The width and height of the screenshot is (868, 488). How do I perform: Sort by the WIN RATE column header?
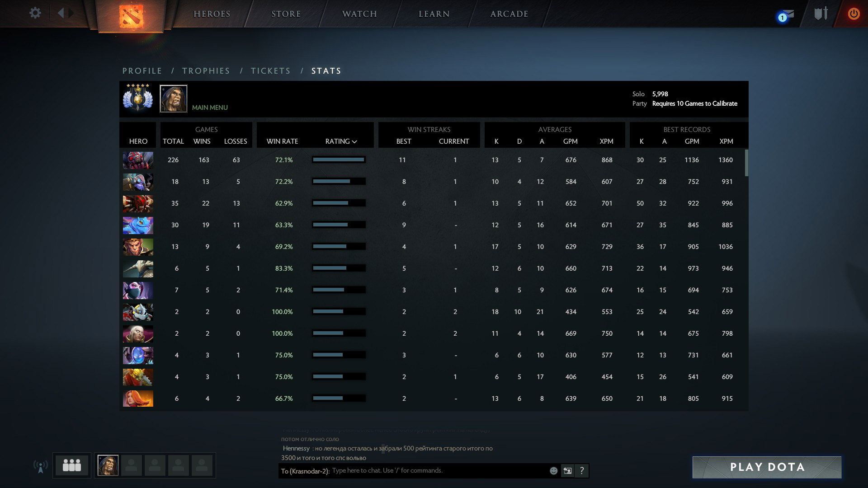[x=282, y=141]
